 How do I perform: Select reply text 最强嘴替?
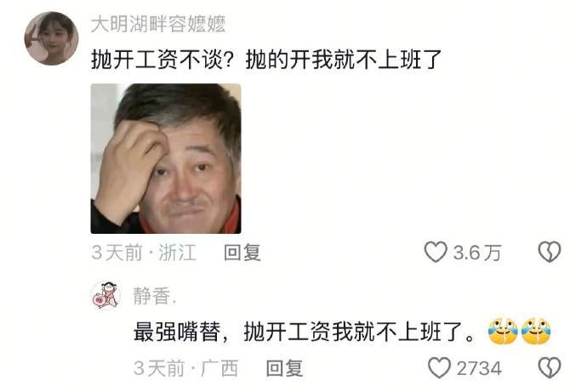[x=177, y=332]
